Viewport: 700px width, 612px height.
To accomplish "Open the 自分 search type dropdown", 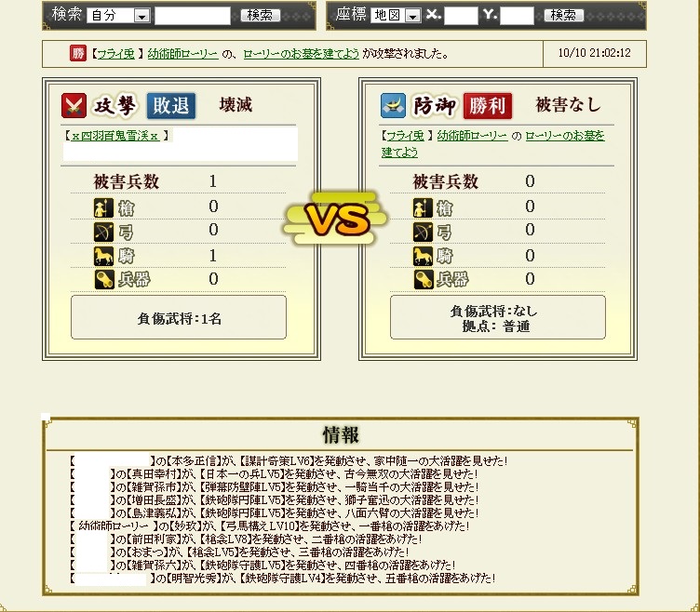I will (118, 16).
